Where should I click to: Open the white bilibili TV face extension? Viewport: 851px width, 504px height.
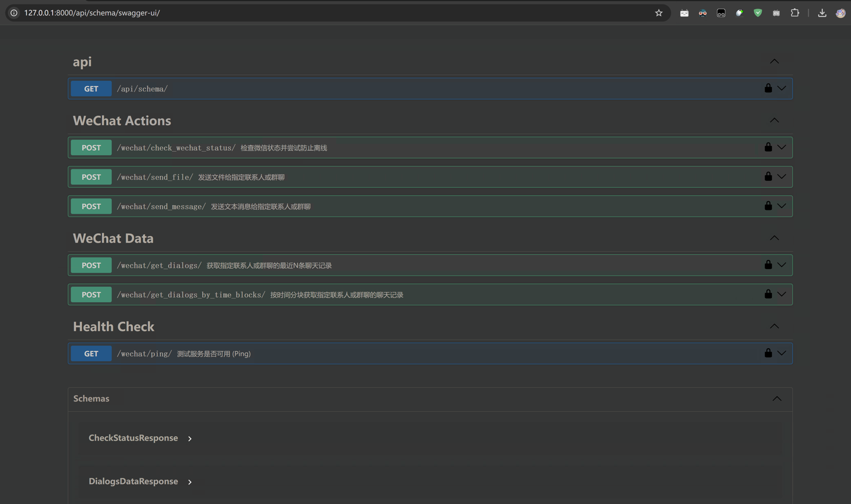684,13
